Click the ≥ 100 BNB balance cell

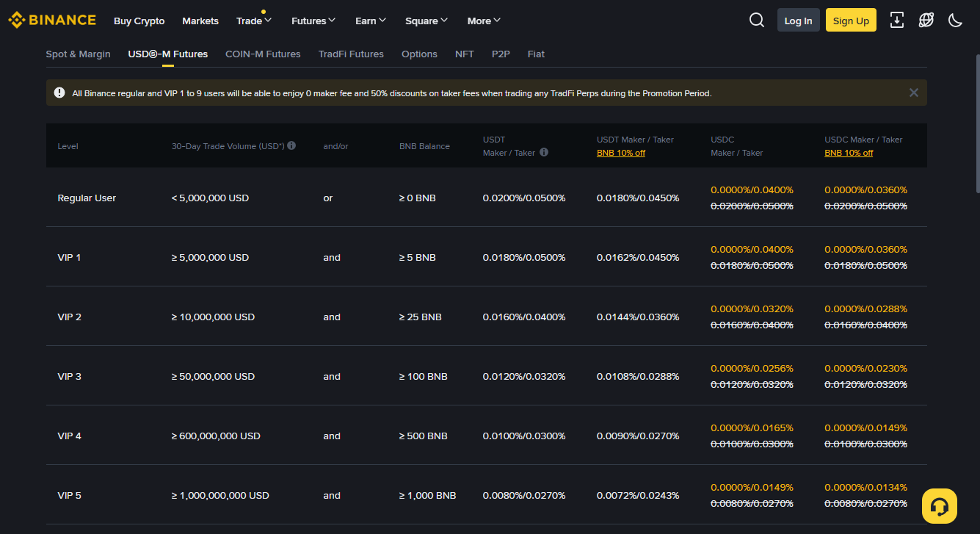coord(424,376)
